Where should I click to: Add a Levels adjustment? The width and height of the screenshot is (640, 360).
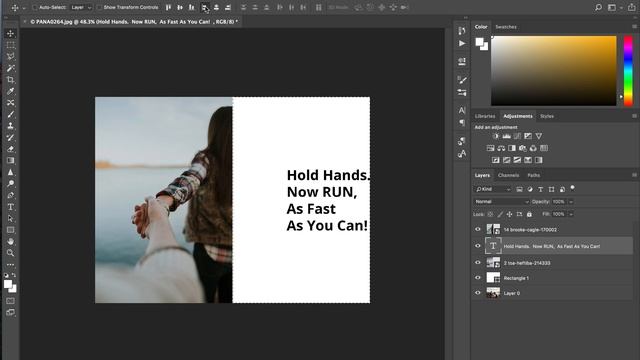(507, 136)
